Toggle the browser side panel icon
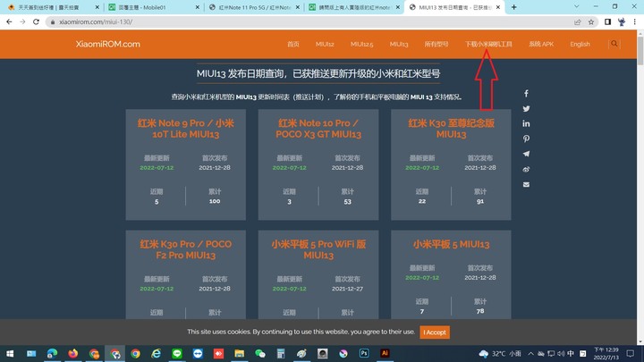The width and height of the screenshot is (644, 362). (x=608, y=21)
